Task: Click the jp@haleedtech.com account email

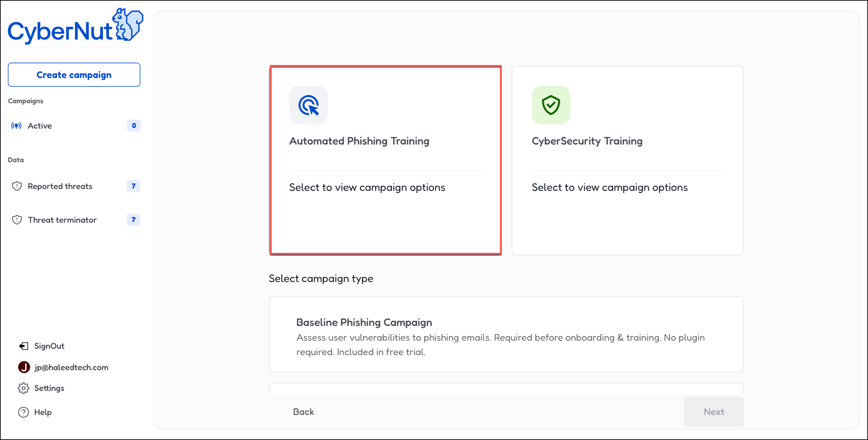Action: (71, 368)
